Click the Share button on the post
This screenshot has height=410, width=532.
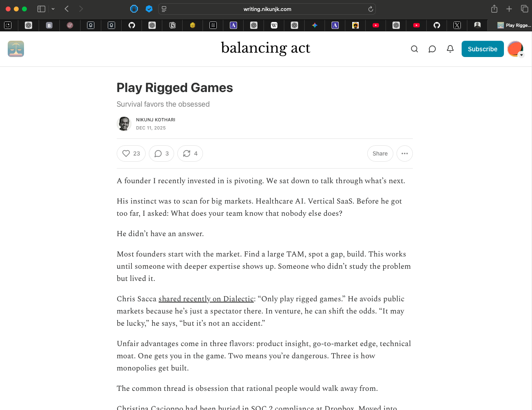click(x=380, y=153)
